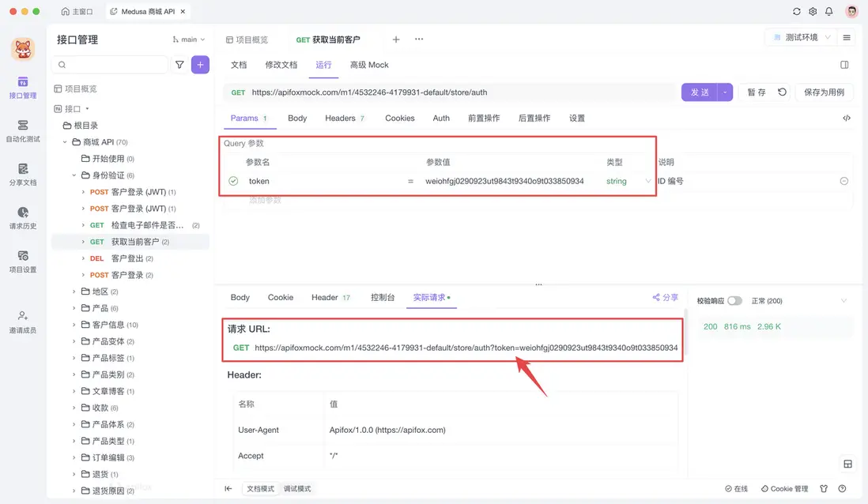
Task: Switch to the 高级 Mock tab
Action: 368,65
